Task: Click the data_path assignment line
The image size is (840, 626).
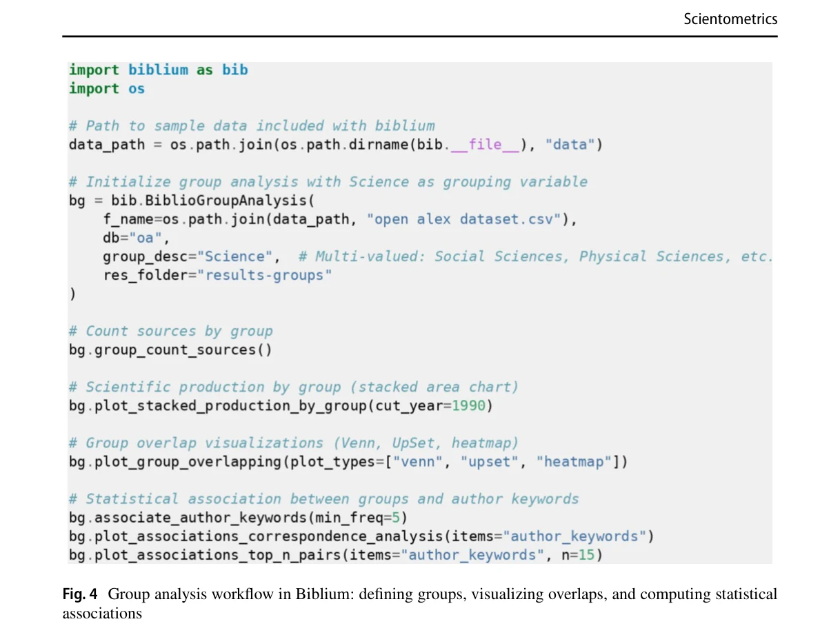Action: [336, 145]
